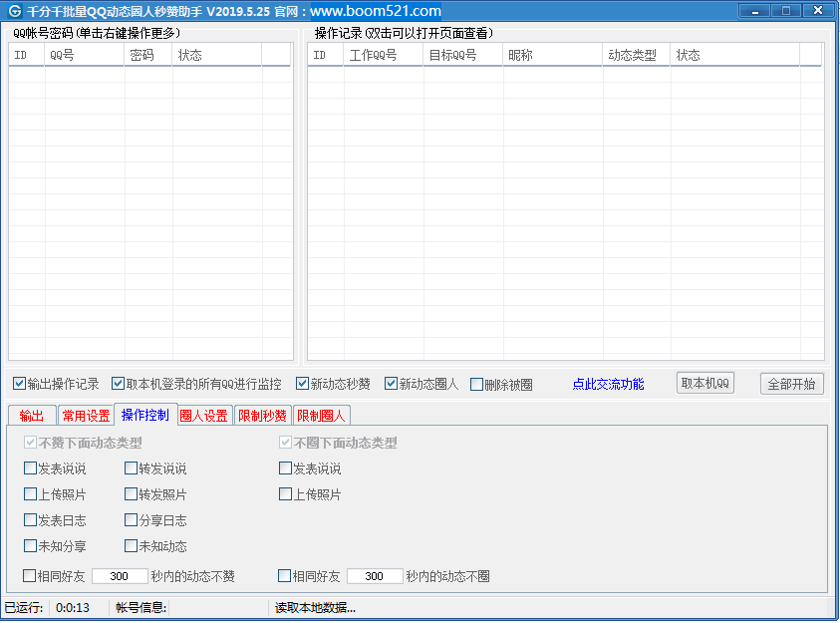
Task: Click the 300 seconds field for 不圈
Action: point(375,576)
